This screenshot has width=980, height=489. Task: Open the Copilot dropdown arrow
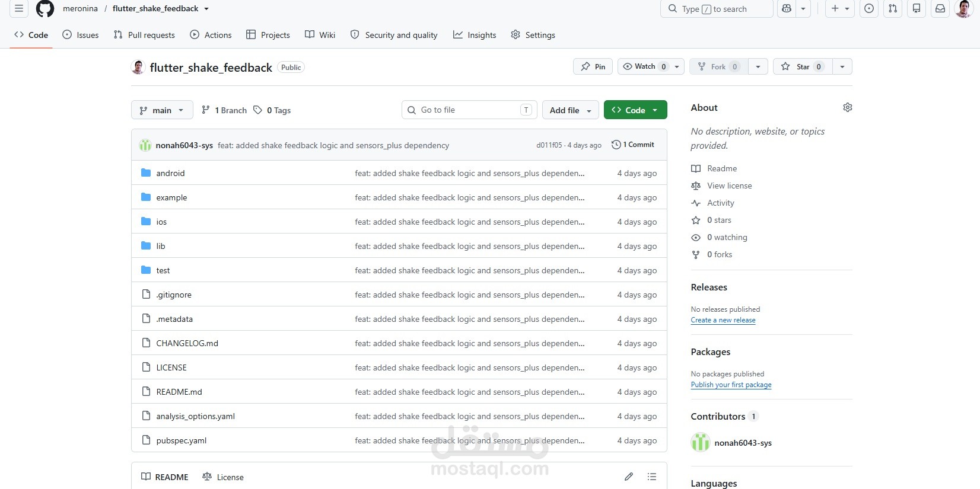(803, 8)
